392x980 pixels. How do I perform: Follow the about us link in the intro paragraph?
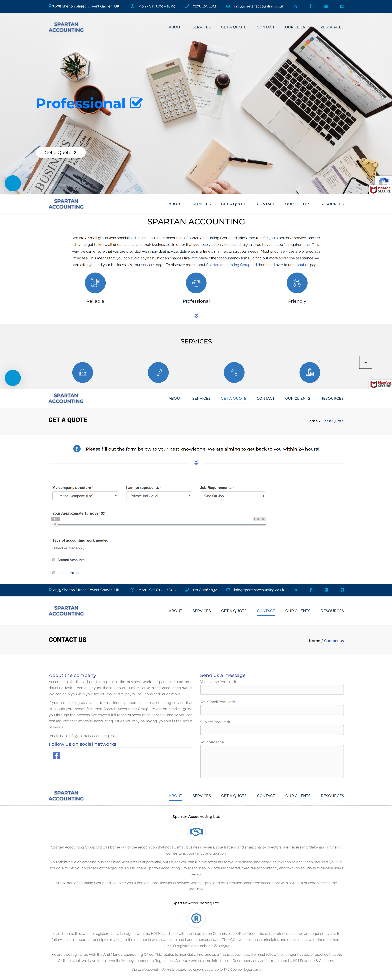click(302, 265)
